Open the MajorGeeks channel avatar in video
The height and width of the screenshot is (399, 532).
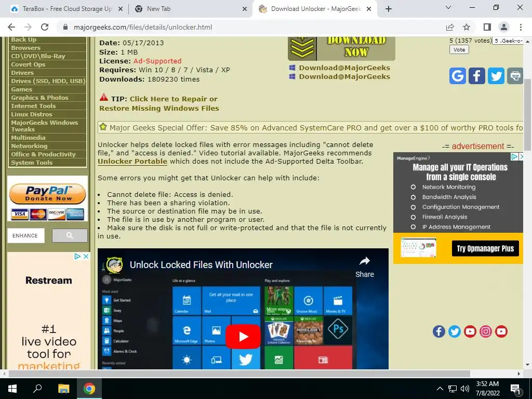coord(114,265)
